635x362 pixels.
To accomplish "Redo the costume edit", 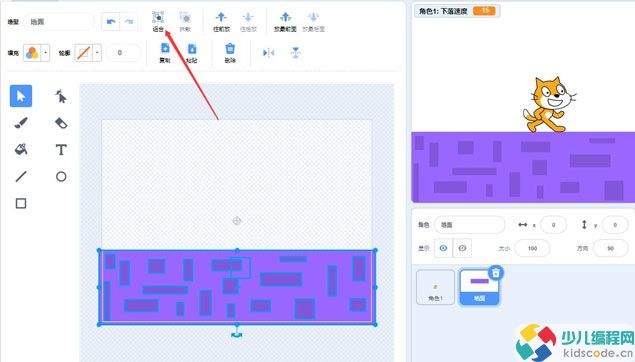I will [x=129, y=22].
